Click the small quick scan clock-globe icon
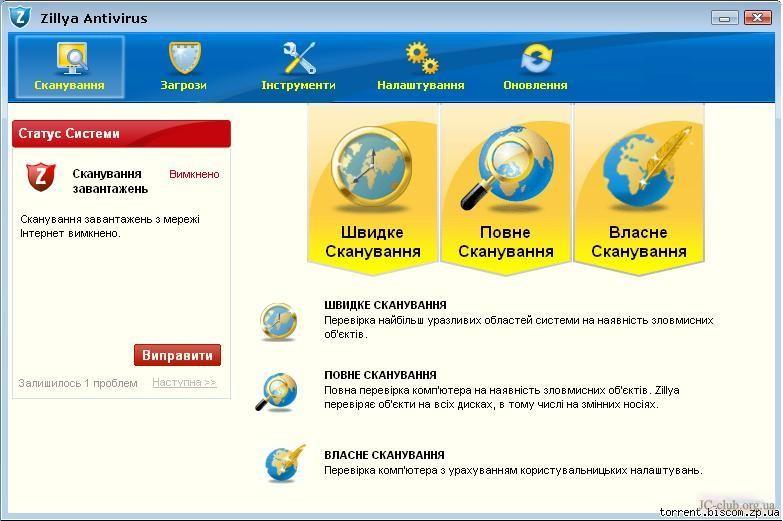 [x=277, y=321]
